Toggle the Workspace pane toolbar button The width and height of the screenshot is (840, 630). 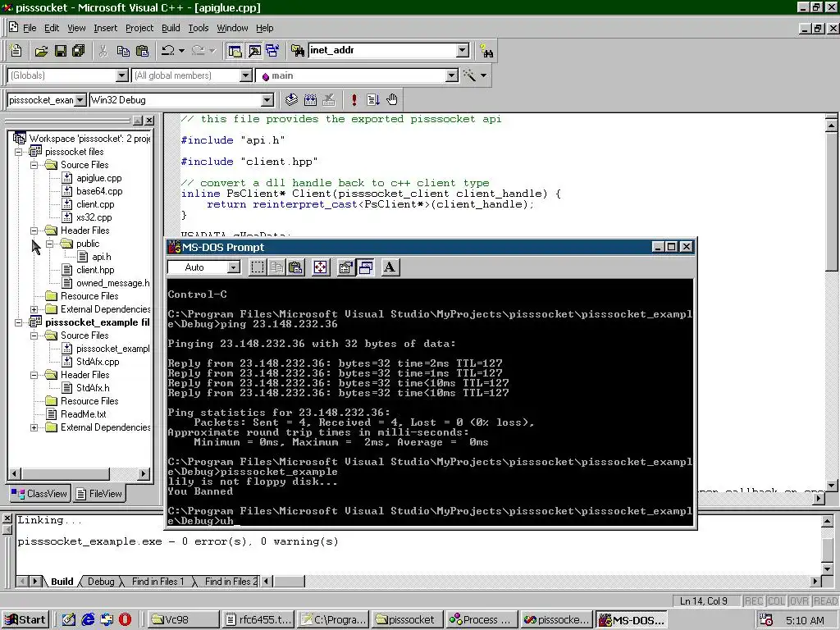coord(235,51)
